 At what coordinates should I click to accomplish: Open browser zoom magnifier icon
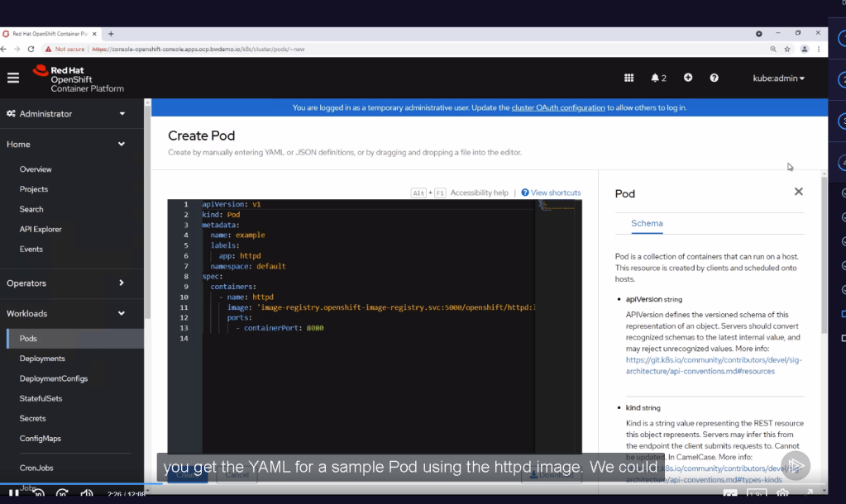click(x=773, y=49)
